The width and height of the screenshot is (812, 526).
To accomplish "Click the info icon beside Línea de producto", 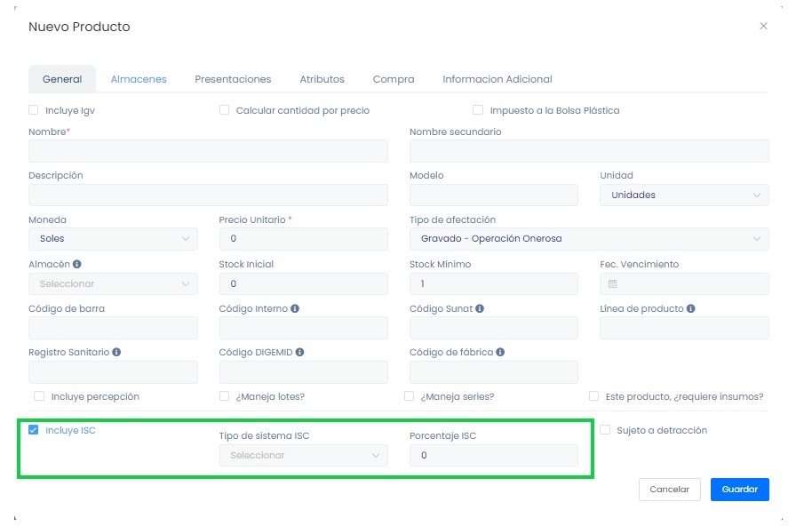I will pyautogui.click(x=690, y=308).
